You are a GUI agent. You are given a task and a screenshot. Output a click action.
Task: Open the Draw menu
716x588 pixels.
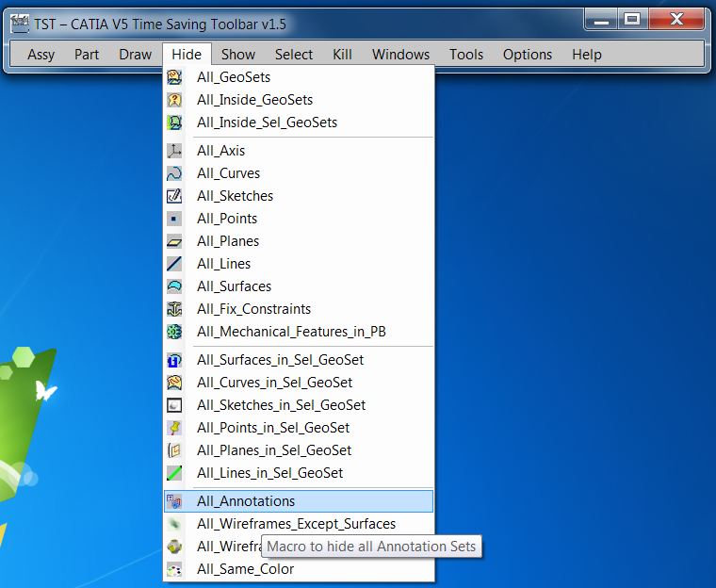(135, 55)
